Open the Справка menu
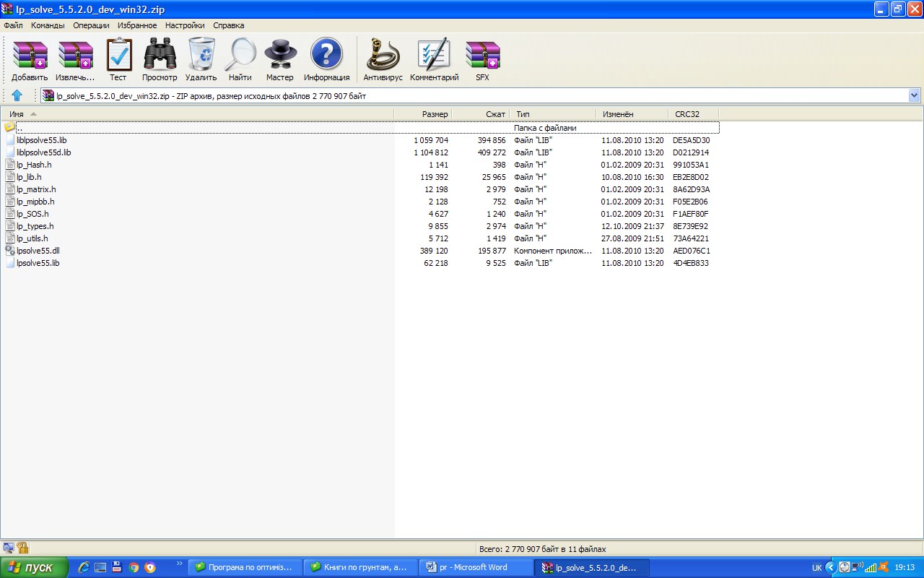 229,25
